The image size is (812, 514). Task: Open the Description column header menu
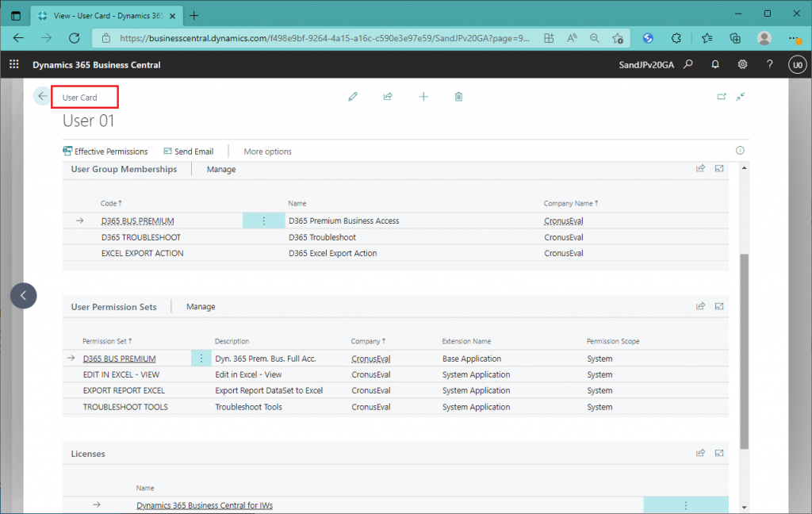point(232,341)
